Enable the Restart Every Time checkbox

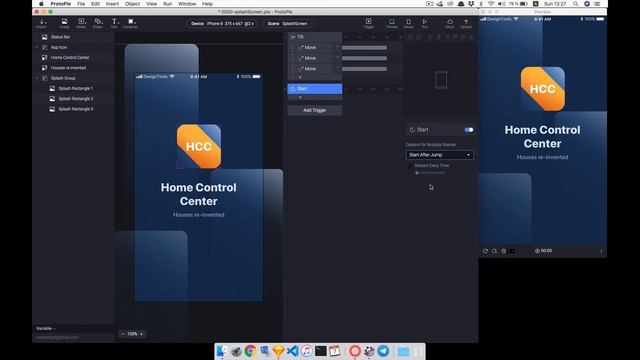click(410, 166)
